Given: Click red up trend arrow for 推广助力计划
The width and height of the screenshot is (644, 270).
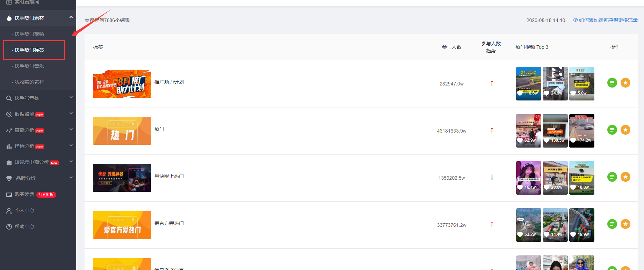Looking at the screenshot, I should 492,83.
